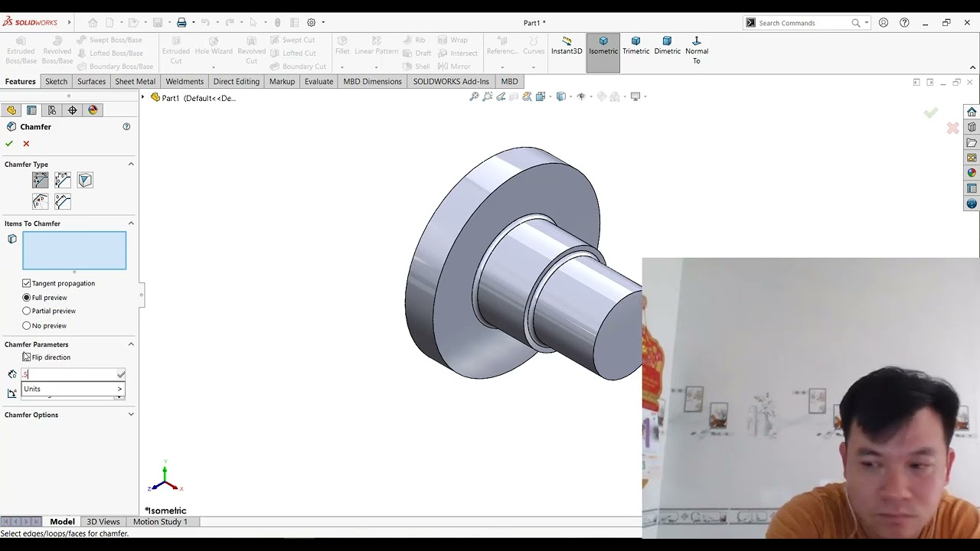The image size is (980, 551).
Task: Switch to Dimetric view
Action: (x=667, y=46)
